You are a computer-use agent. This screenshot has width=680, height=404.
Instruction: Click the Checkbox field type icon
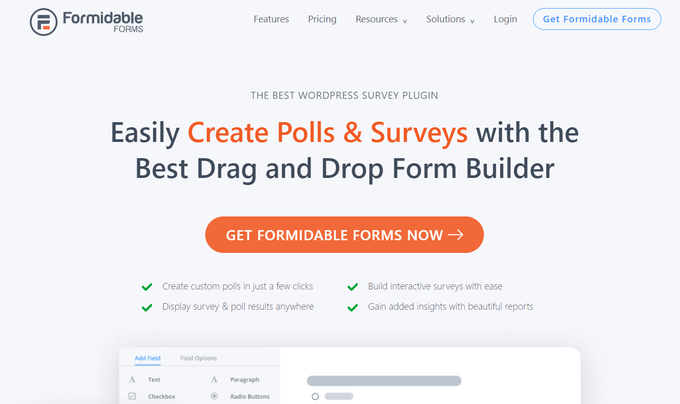pyautogui.click(x=132, y=396)
